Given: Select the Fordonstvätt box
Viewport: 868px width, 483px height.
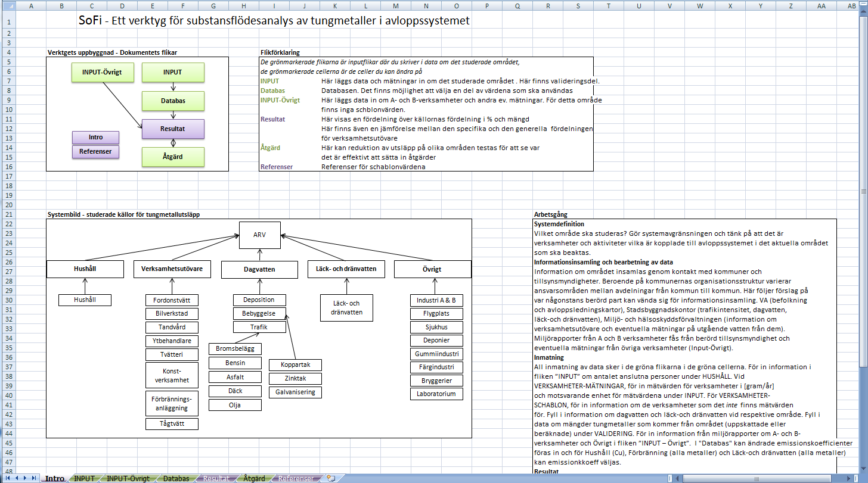Looking at the screenshot, I should pyautogui.click(x=172, y=300).
